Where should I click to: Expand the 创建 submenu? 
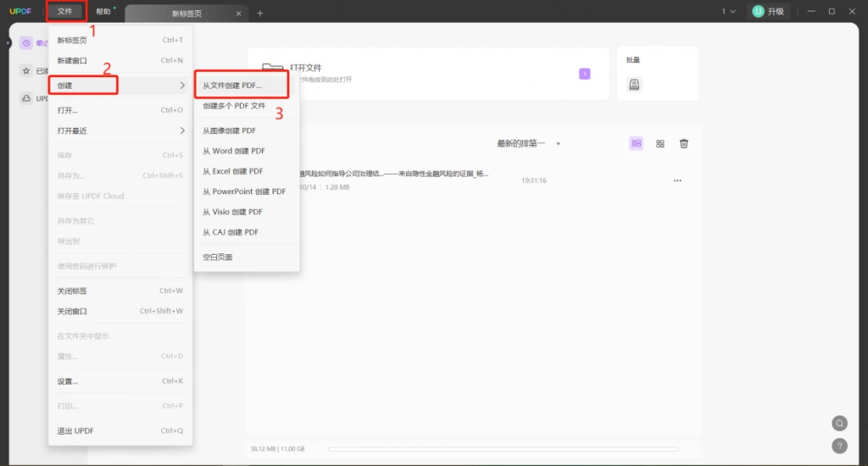120,86
